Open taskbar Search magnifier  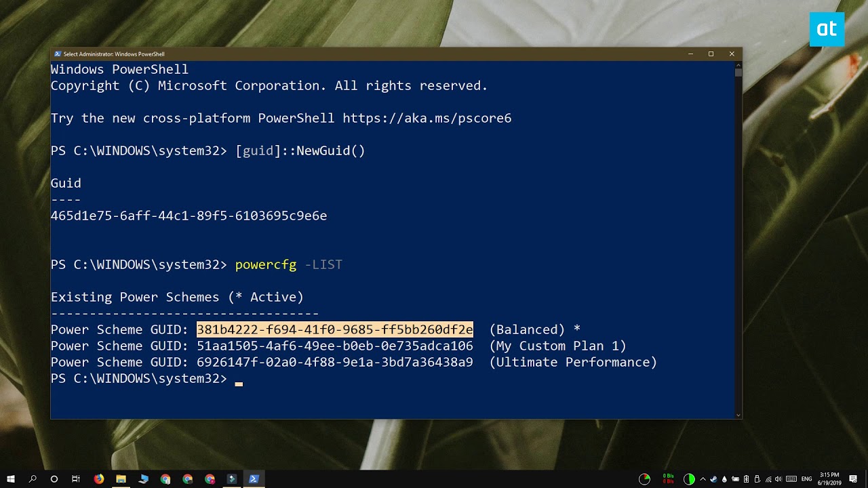tap(33, 479)
